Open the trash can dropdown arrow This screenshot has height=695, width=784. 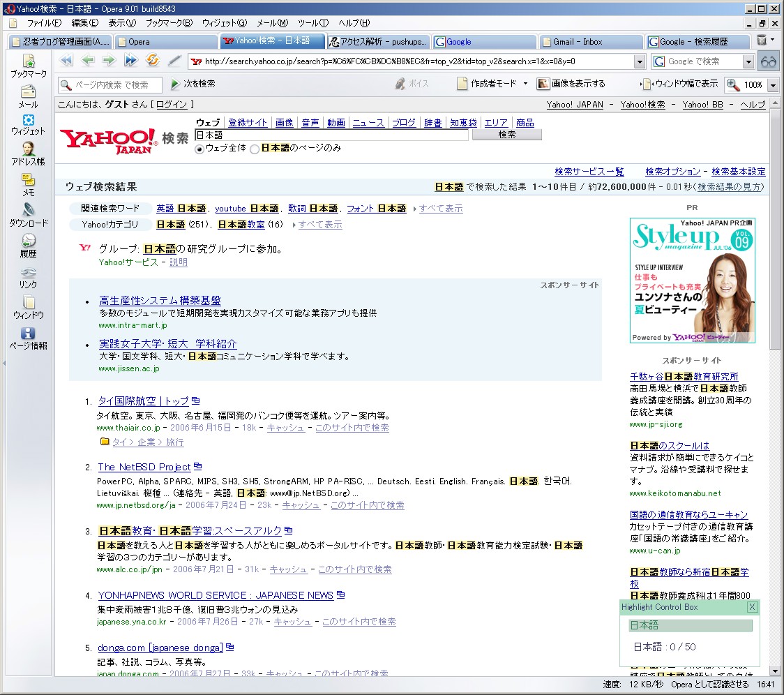coord(773,40)
